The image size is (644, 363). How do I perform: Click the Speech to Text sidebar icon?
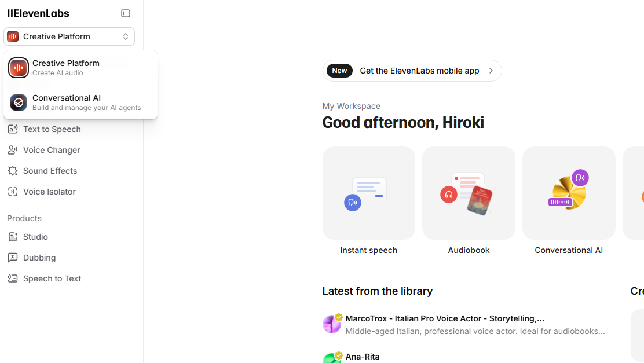[x=13, y=278]
